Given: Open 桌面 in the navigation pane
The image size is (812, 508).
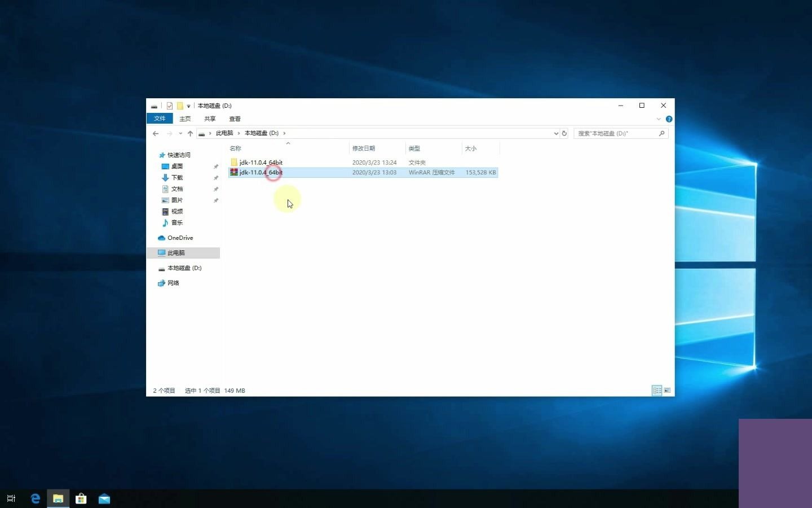Looking at the screenshot, I should pyautogui.click(x=177, y=167).
